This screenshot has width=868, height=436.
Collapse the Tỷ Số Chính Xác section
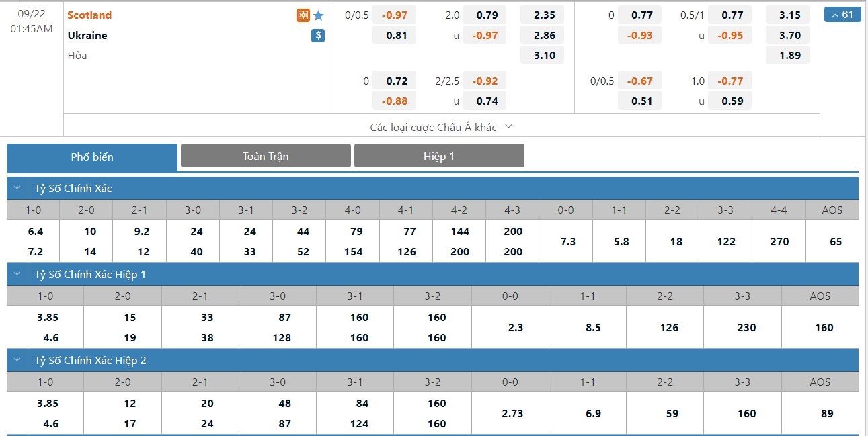pyautogui.click(x=17, y=188)
